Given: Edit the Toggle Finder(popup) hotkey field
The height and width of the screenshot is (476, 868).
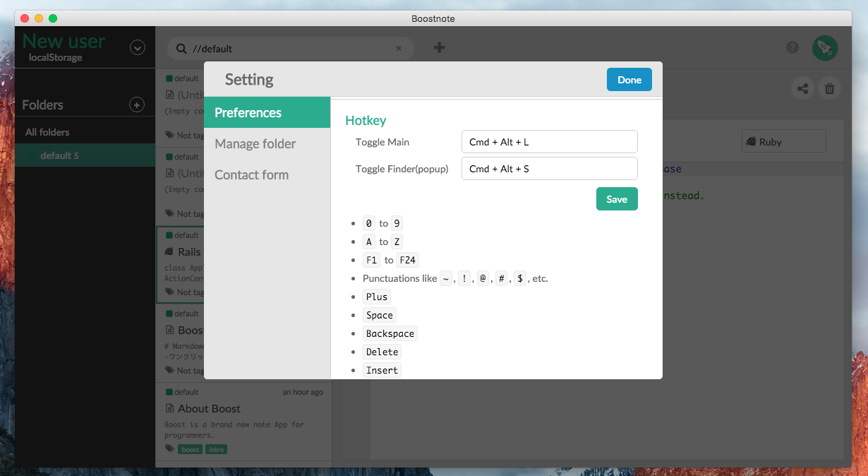Looking at the screenshot, I should point(550,169).
